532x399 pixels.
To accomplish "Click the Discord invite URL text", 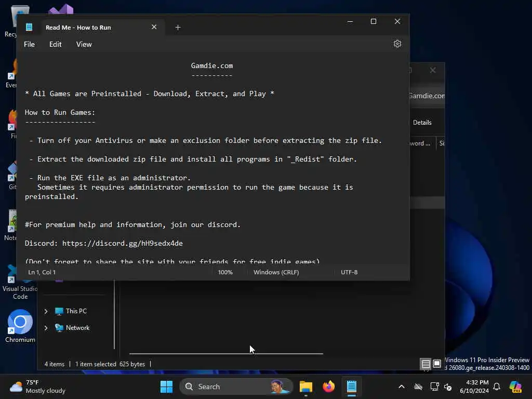I will click(x=123, y=243).
